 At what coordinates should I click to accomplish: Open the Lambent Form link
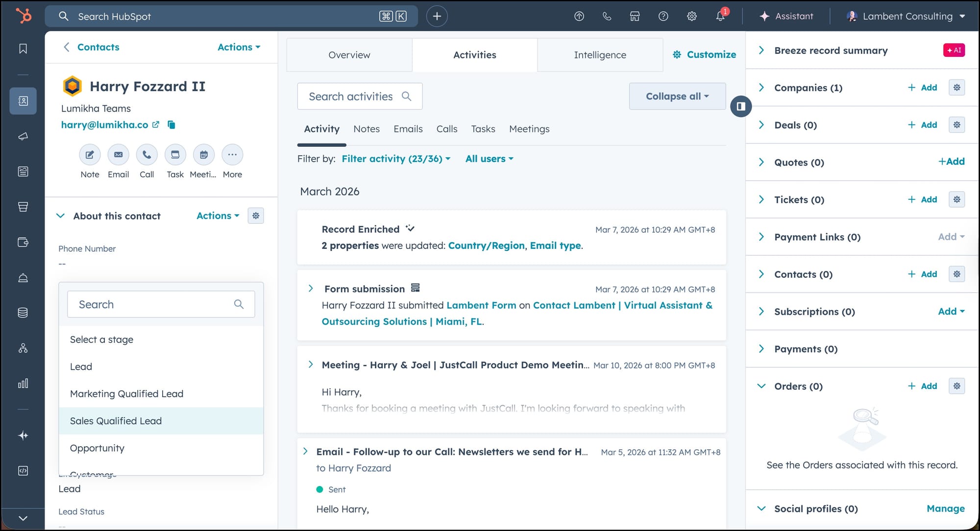481,305
